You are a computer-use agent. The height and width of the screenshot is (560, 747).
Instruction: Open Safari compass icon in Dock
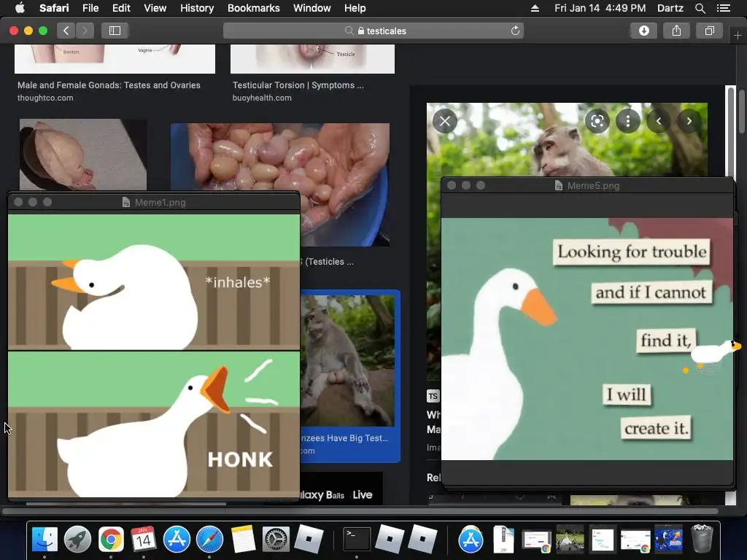tap(209, 540)
